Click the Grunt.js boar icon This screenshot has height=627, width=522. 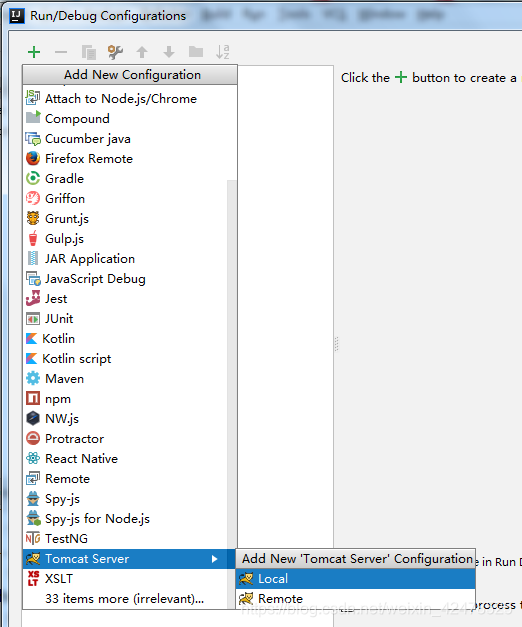33,218
